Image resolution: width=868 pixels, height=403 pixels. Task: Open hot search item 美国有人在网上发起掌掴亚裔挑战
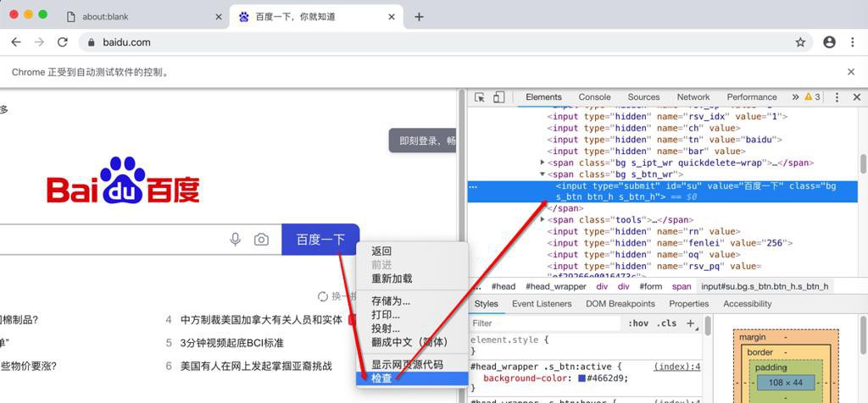[256, 366]
